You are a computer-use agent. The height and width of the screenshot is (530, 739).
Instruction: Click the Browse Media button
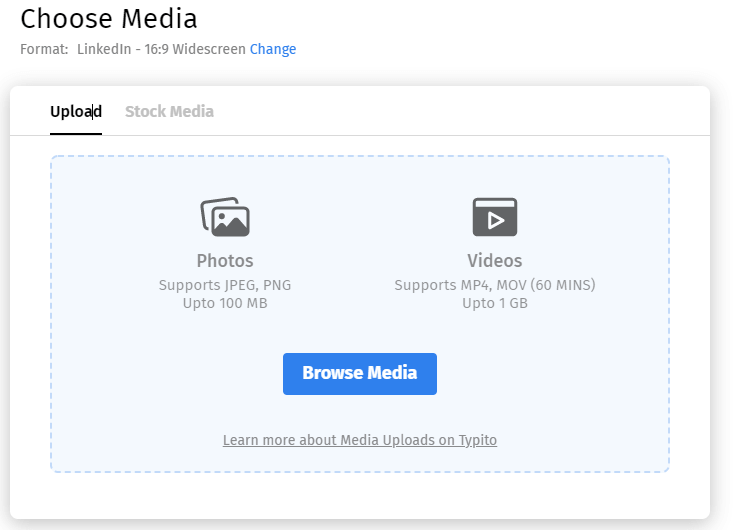click(x=360, y=374)
